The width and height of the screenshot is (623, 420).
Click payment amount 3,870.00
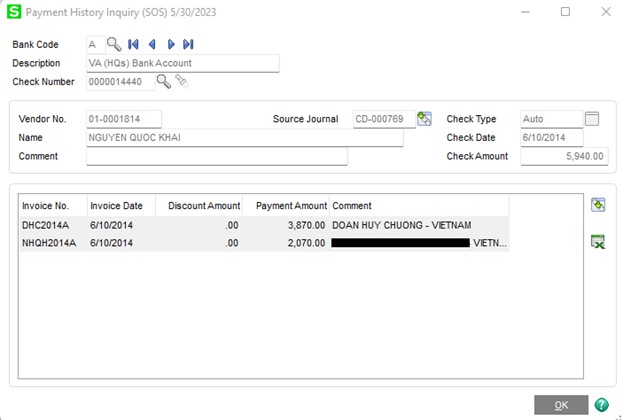(306, 225)
